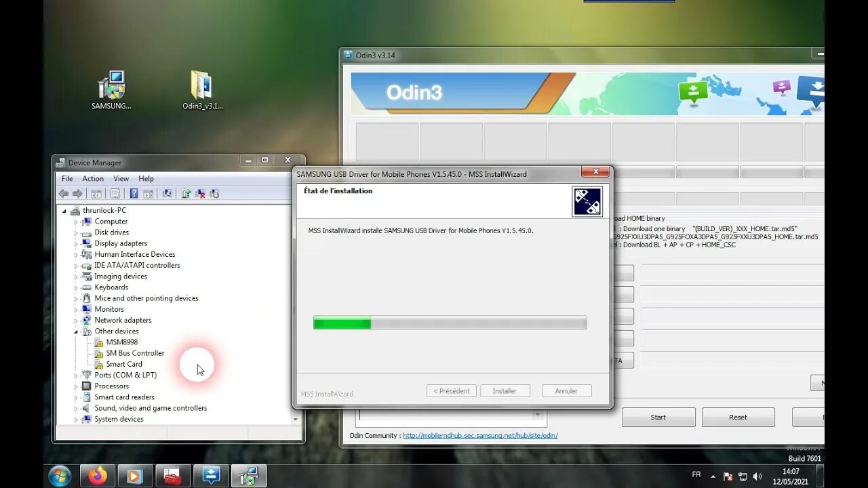Switch to the Samsung installer taskbar button
The height and width of the screenshot is (488, 868).
tap(248, 476)
